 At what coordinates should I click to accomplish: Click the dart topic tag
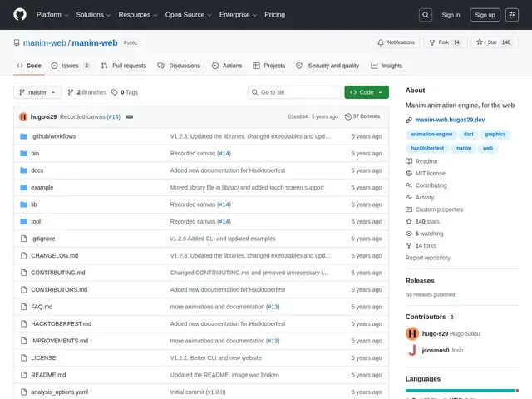[x=468, y=135]
